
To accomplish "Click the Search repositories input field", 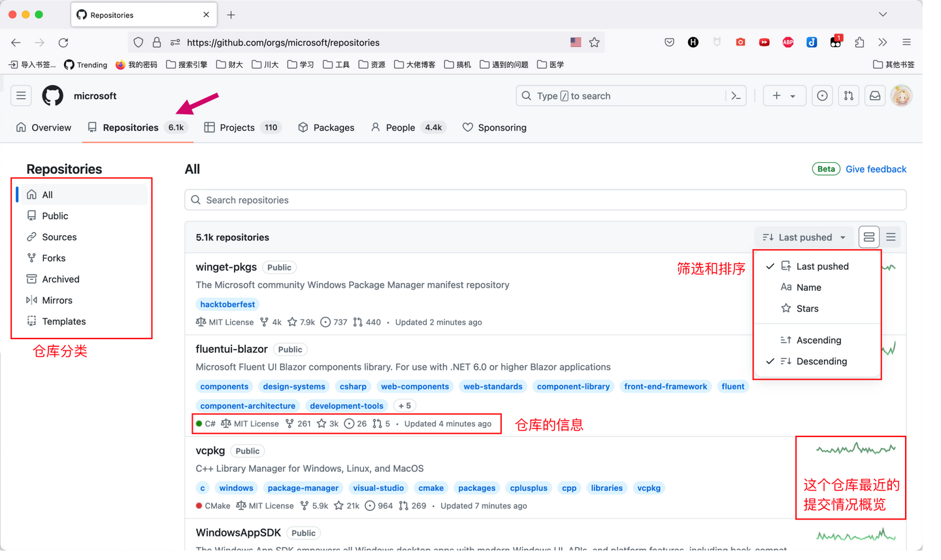I will [x=546, y=200].
